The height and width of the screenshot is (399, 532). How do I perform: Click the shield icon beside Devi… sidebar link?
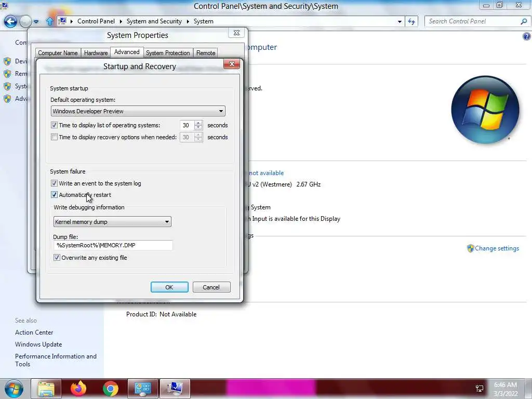[x=7, y=61]
